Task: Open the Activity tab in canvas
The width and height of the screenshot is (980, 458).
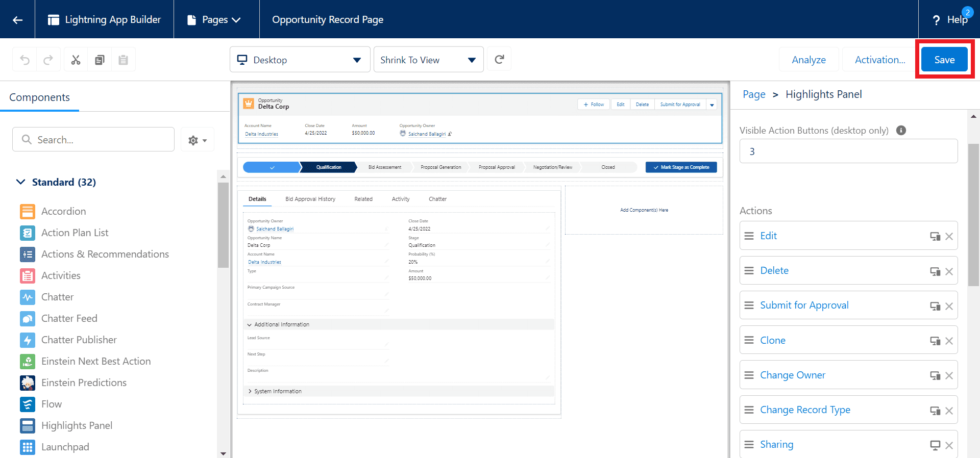Action: (x=401, y=199)
